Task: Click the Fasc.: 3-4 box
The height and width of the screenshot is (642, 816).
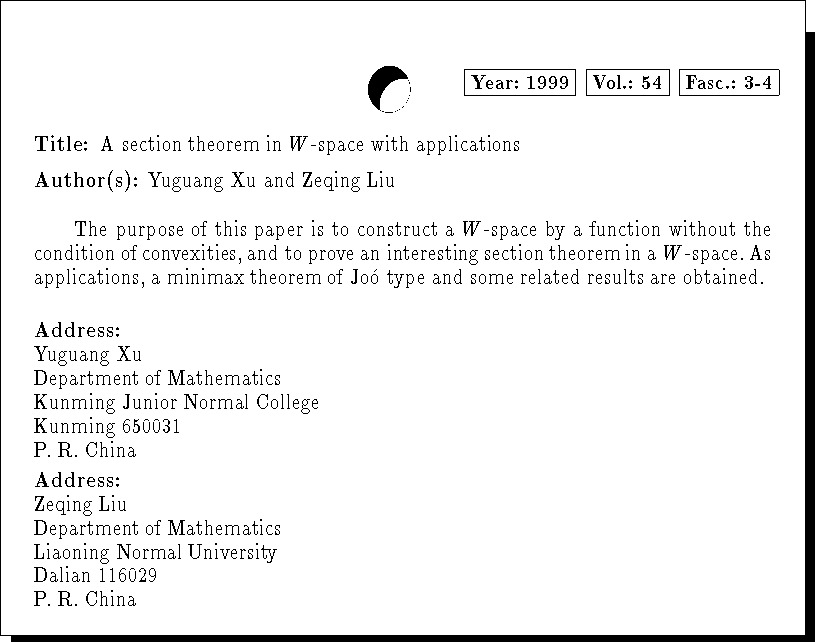Action: tap(728, 83)
